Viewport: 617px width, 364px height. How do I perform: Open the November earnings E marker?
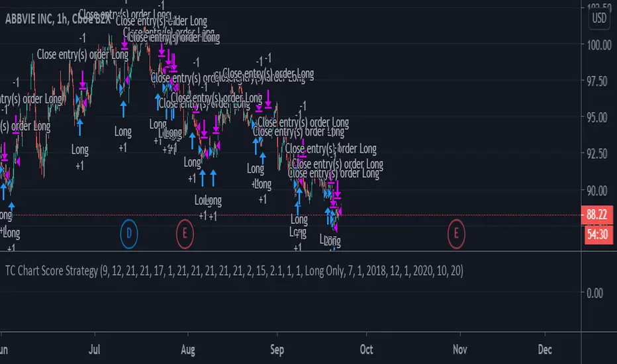click(x=456, y=234)
